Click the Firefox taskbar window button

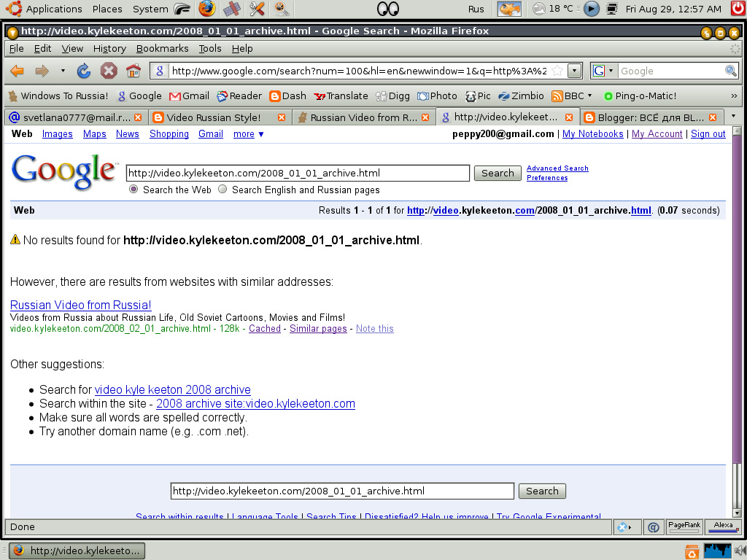77,551
